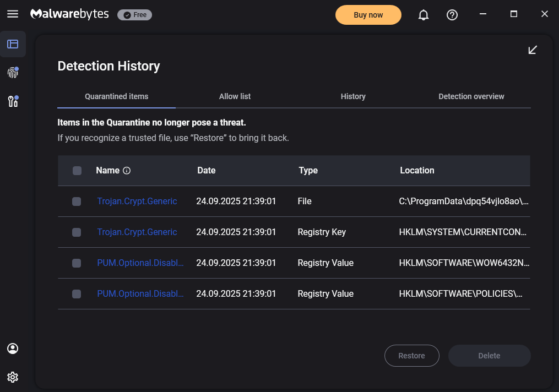Screen dimensions: 559x392
Task: Click the Location column header
Action: [x=417, y=170]
